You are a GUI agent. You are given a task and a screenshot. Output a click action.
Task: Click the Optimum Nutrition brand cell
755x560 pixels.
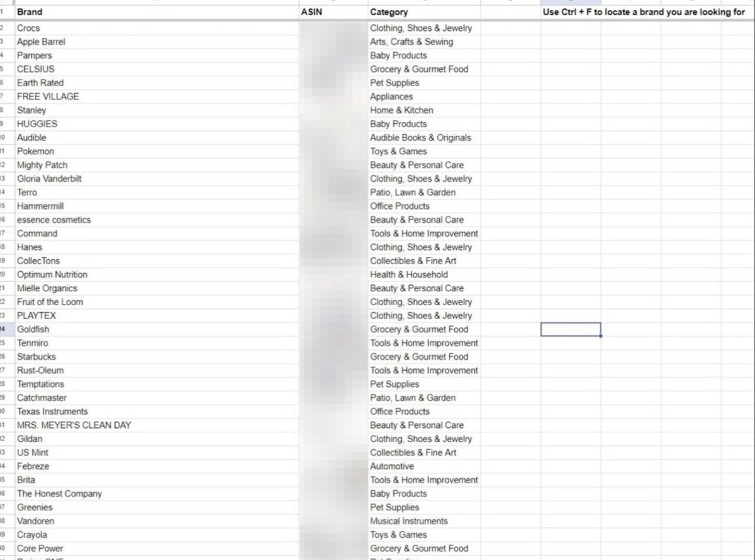coord(155,274)
